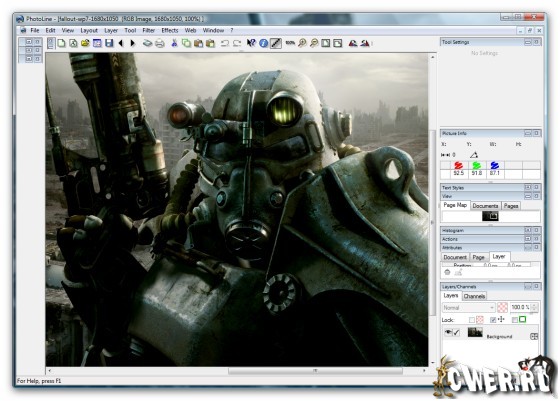This screenshot has width=560, height=401.
Task: Click the Save floppy disk icon
Action: tap(109, 43)
